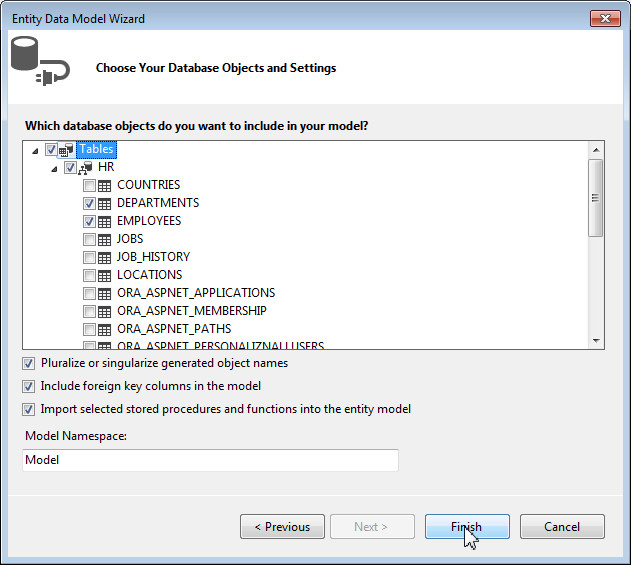Select the EMPLOYEES row text

pyautogui.click(x=149, y=221)
